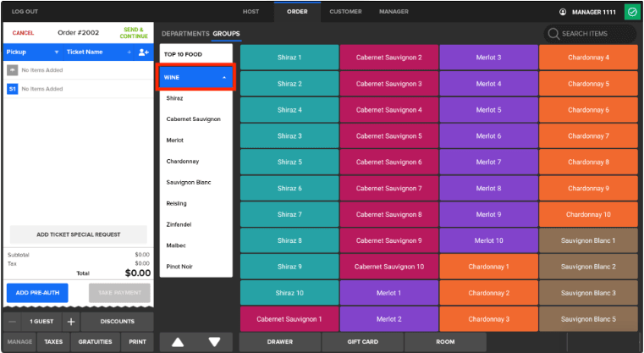Click the green checkmark status icon

(632, 12)
